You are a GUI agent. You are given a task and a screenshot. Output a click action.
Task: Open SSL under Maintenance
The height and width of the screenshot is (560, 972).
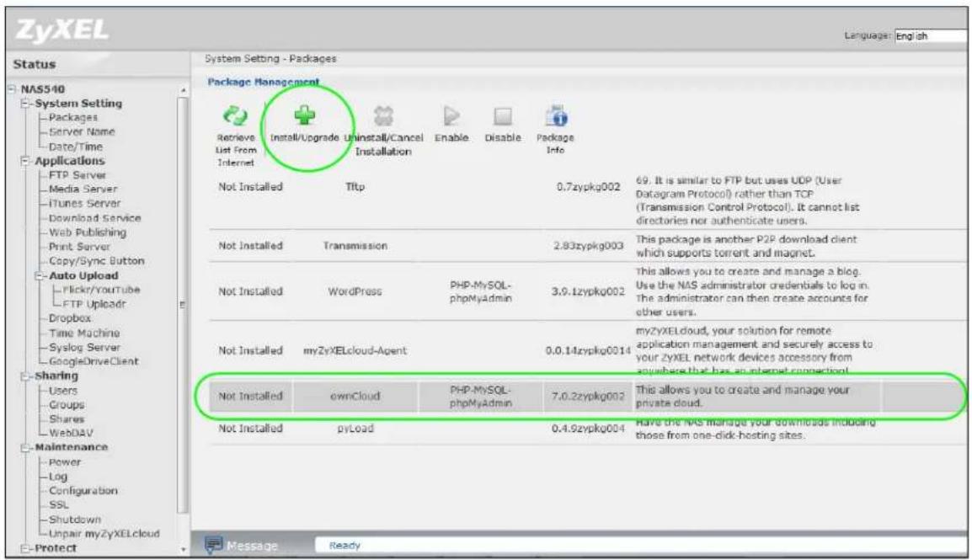coord(58,505)
